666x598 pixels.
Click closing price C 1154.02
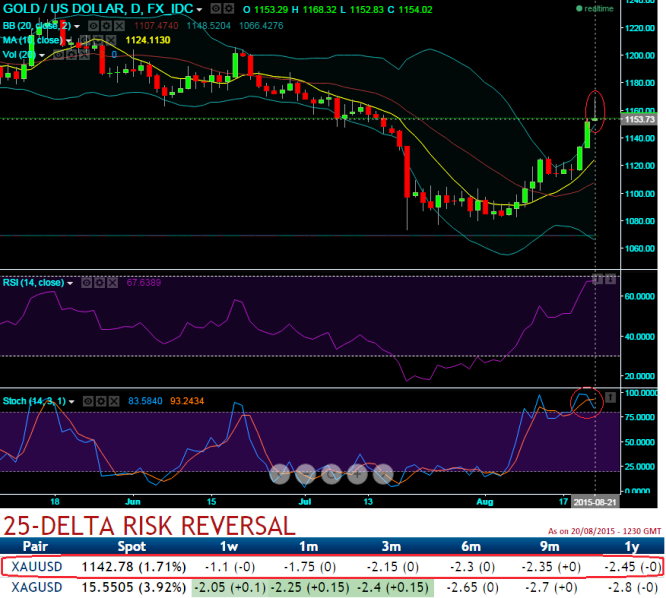coord(410,9)
